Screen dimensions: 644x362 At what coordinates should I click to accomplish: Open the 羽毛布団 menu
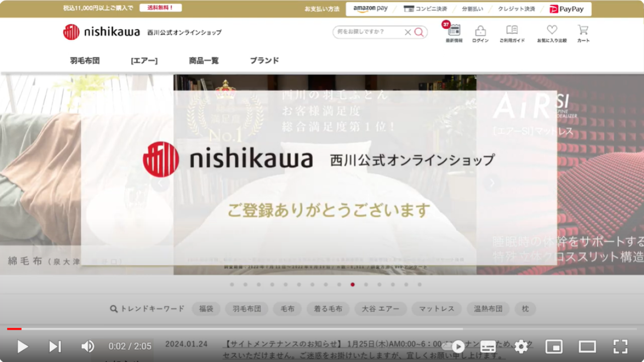pos(85,60)
